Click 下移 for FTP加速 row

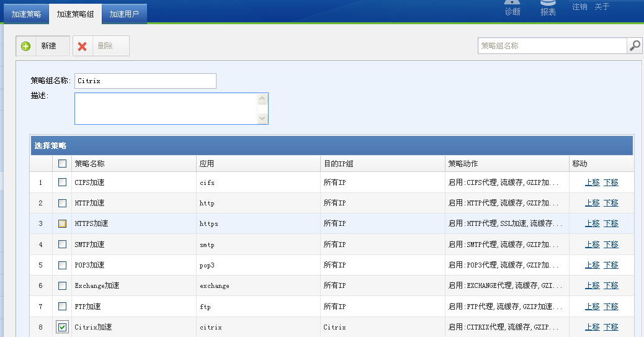[610, 307]
